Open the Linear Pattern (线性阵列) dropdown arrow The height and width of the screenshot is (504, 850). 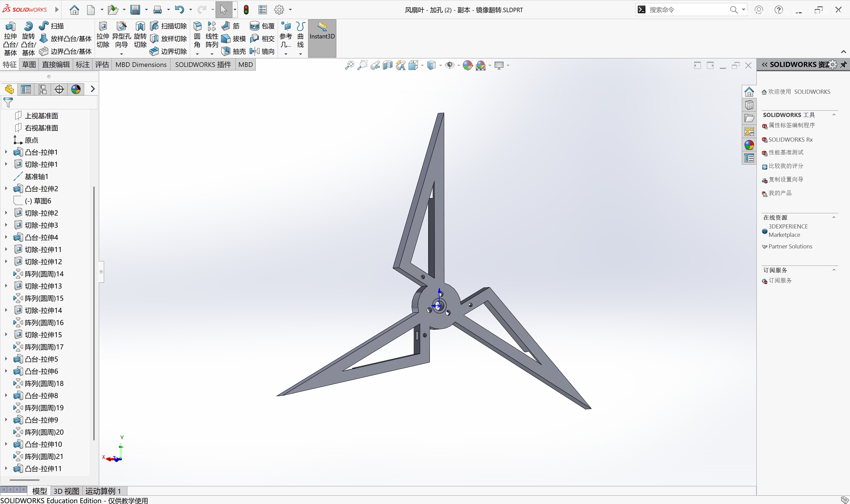212,54
